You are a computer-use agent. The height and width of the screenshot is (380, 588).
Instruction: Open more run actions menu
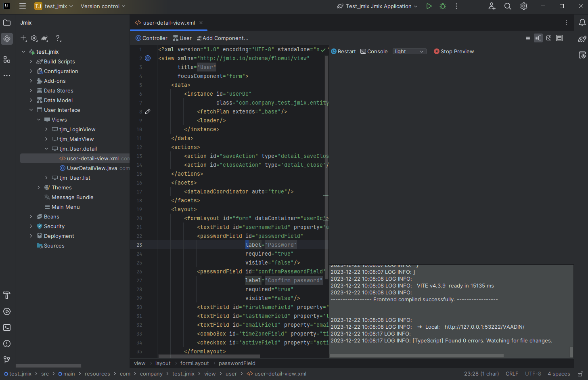[x=456, y=6]
